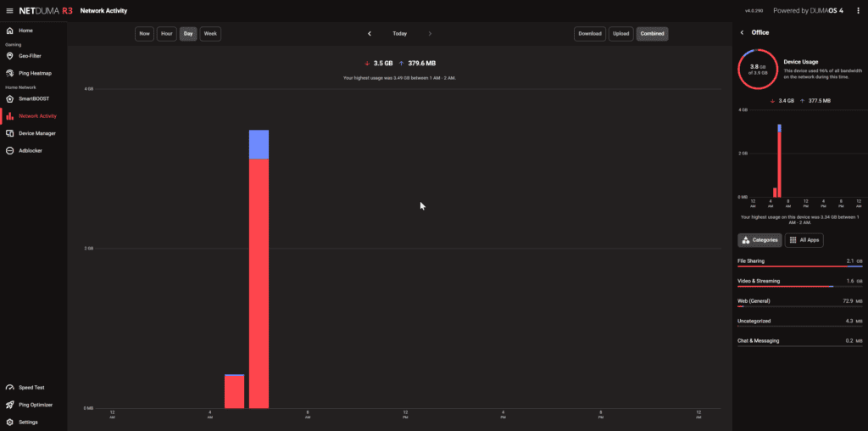Select the SmartBOOST sidebar icon
This screenshot has height=431, width=868.
[10, 98]
